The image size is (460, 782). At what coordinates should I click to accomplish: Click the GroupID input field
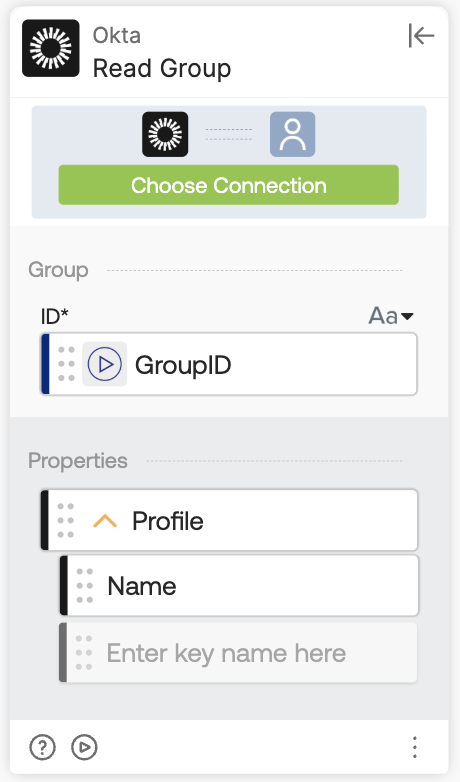229,364
